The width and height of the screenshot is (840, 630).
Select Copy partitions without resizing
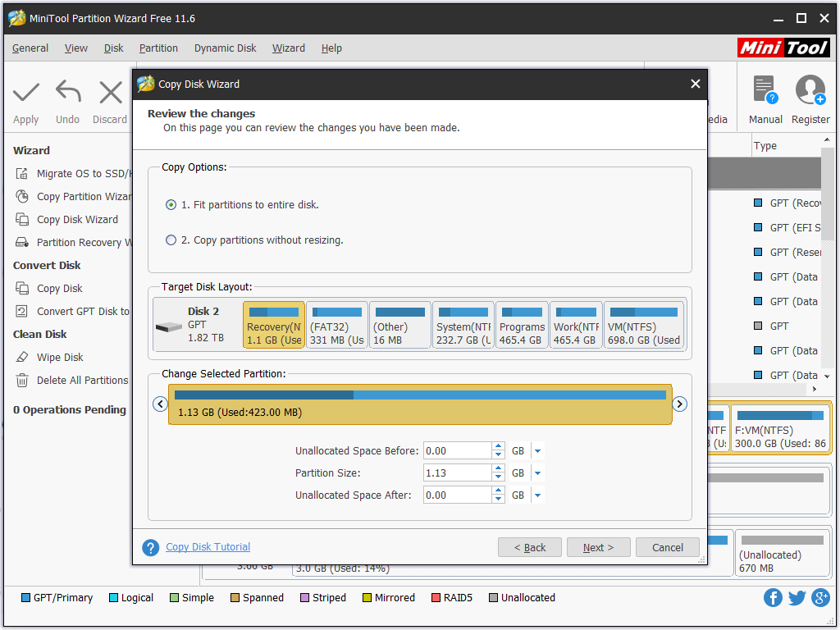coord(171,240)
